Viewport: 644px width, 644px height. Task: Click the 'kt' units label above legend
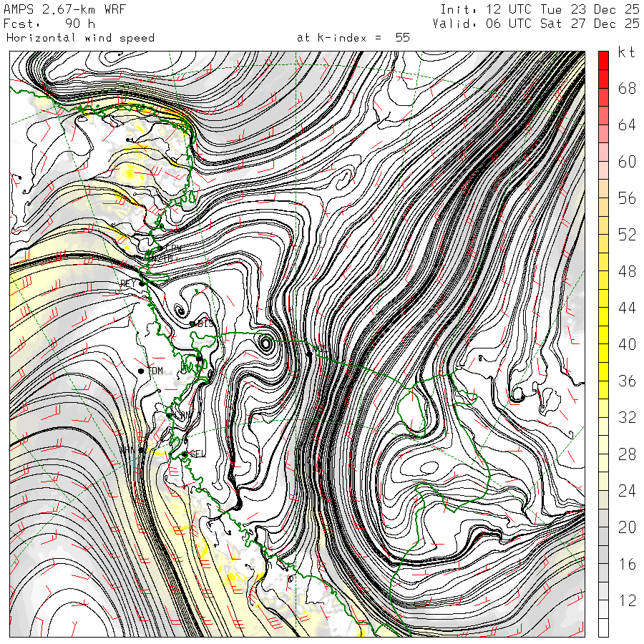point(625,53)
